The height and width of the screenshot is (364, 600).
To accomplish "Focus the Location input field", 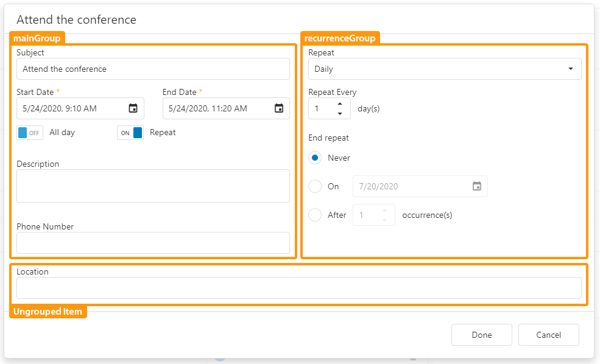I will [299, 288].
